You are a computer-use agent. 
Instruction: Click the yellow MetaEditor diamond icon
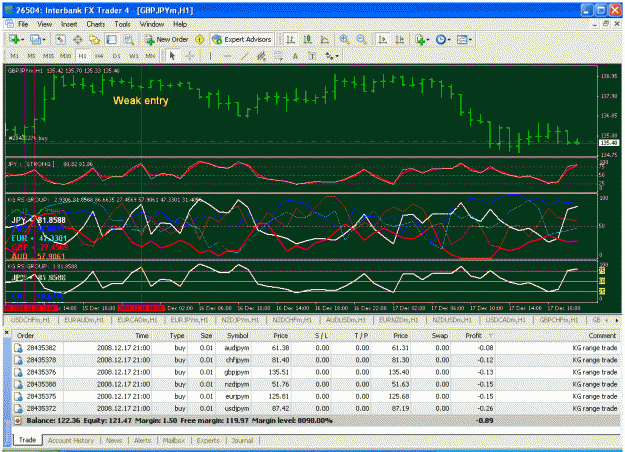click(199, 39)
